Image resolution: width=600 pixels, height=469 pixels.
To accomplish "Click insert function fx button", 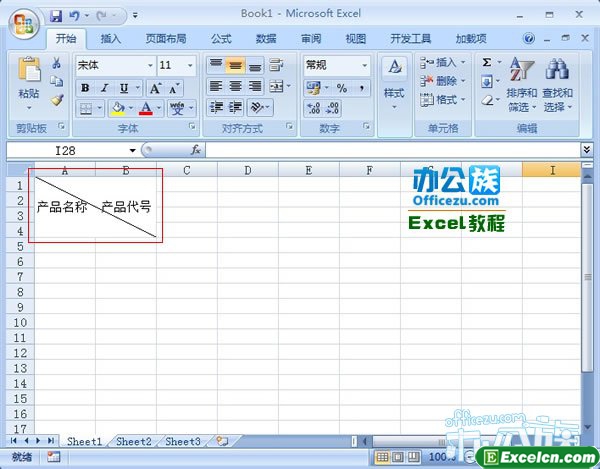I will [x=196, y=150].
